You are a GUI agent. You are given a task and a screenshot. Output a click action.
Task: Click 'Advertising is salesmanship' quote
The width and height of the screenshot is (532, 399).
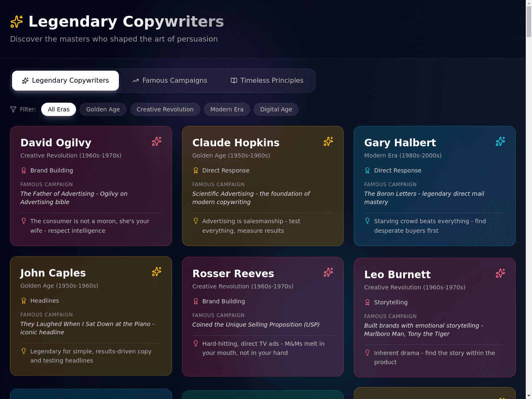(251, 226)
